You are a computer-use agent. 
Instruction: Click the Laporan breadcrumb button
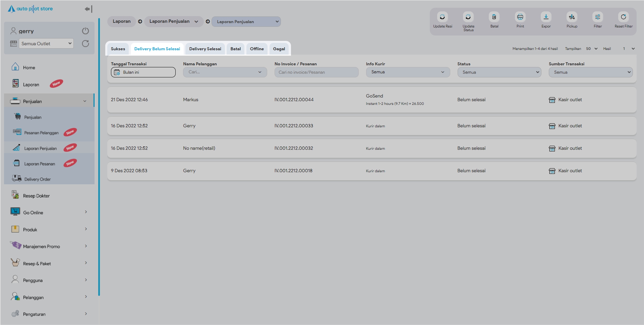pos(121,21)
